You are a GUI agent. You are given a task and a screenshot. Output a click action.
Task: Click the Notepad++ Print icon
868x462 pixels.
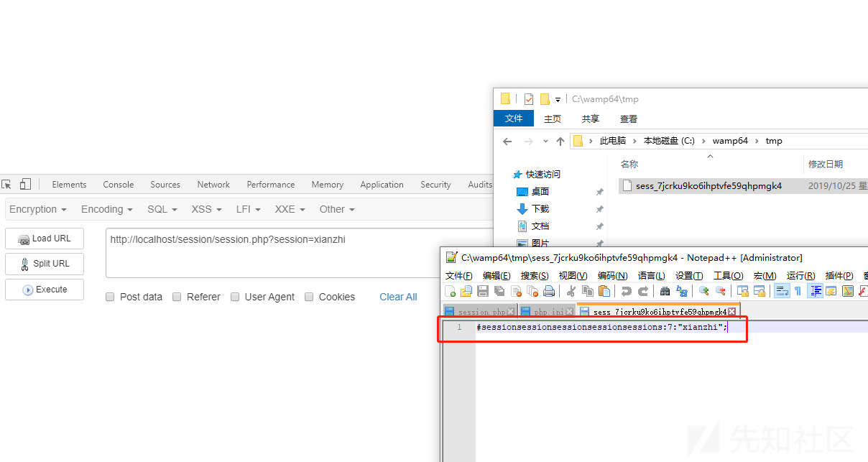[x=549, y=291]
